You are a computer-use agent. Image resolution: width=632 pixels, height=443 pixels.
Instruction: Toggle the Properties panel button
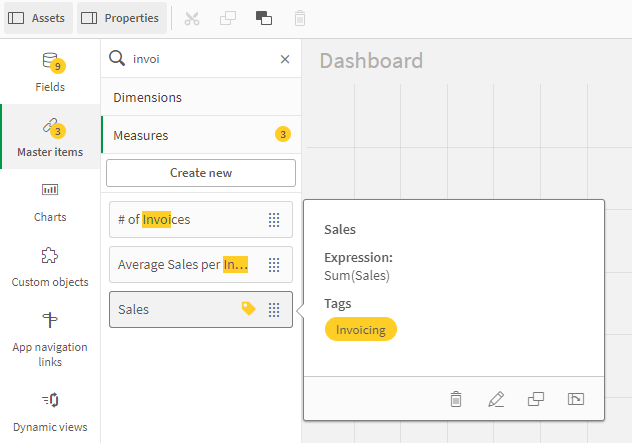tap(120, 18)
